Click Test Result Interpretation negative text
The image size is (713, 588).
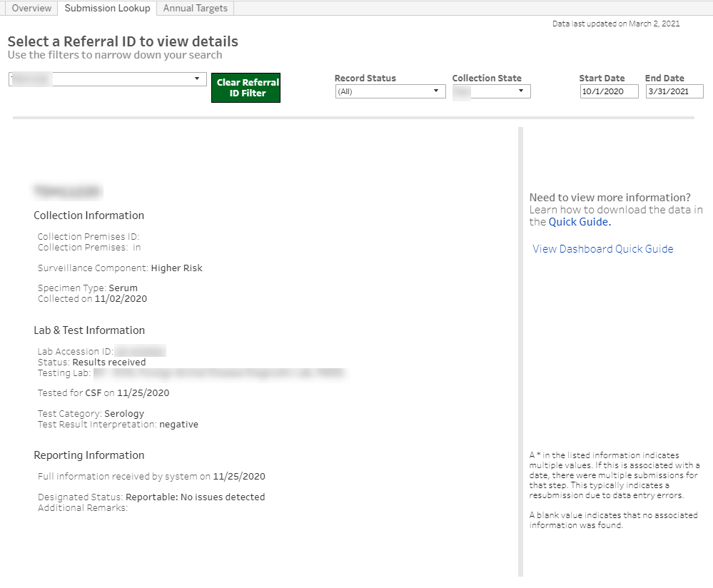[x=118, y=425]
